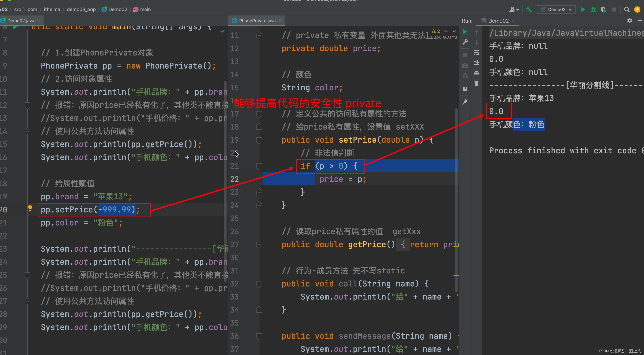Viewport: 644px width, 355px height.
Task: Expand folded getPrice method at line 27
Action: pos(259,244)
